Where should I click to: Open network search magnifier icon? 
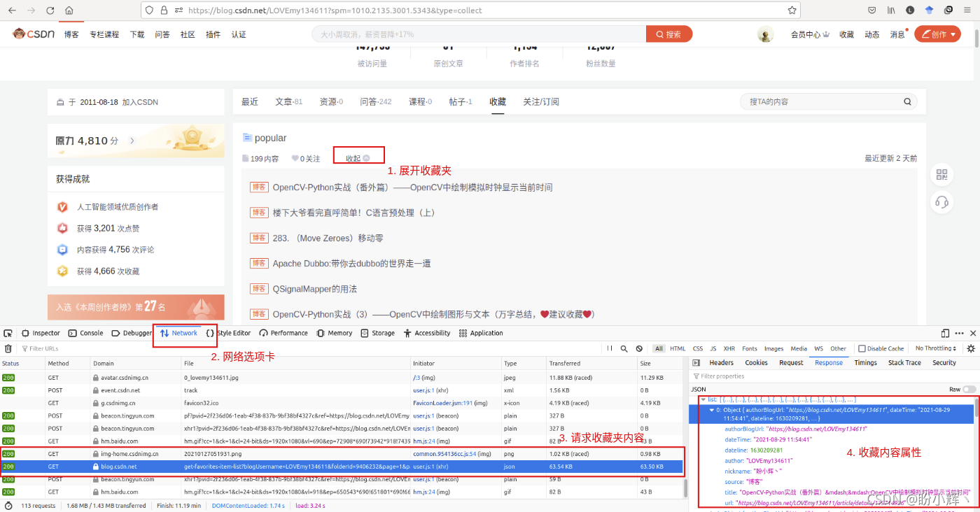[x=624, y=348]
